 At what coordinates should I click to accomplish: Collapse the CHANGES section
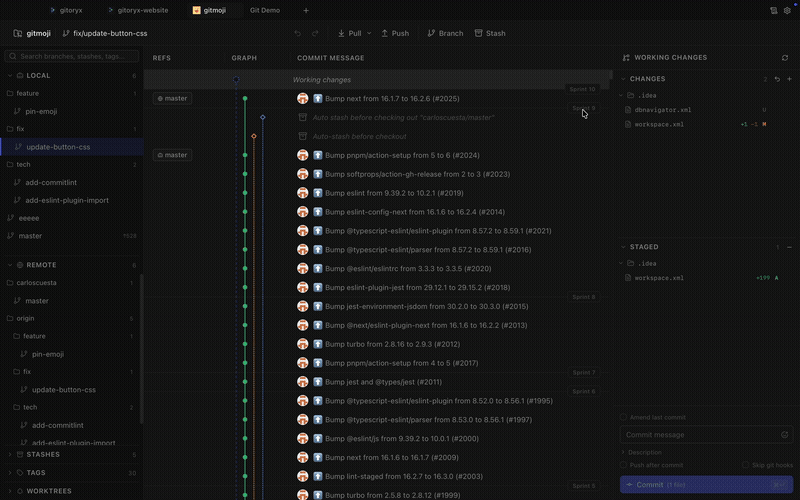click(x=623, y=79)
